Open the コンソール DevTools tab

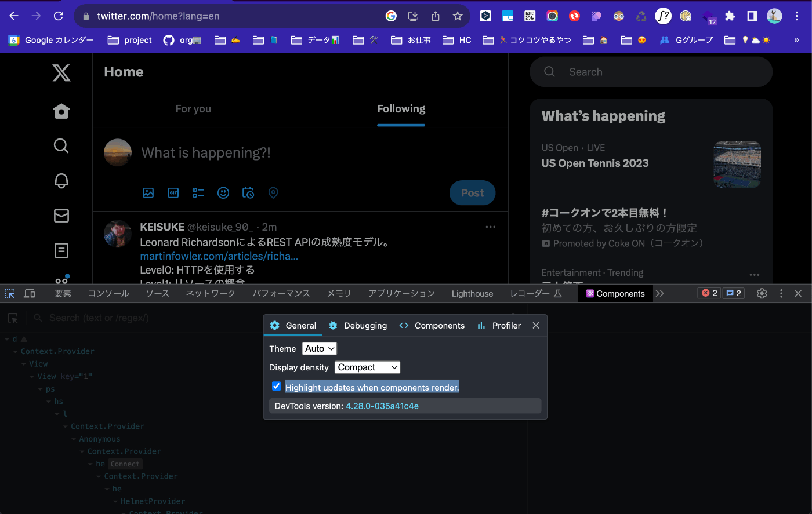coord(108,294)
